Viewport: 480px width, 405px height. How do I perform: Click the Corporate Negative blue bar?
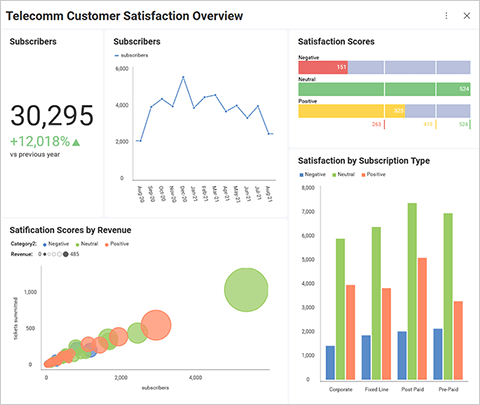pos(330,363)
